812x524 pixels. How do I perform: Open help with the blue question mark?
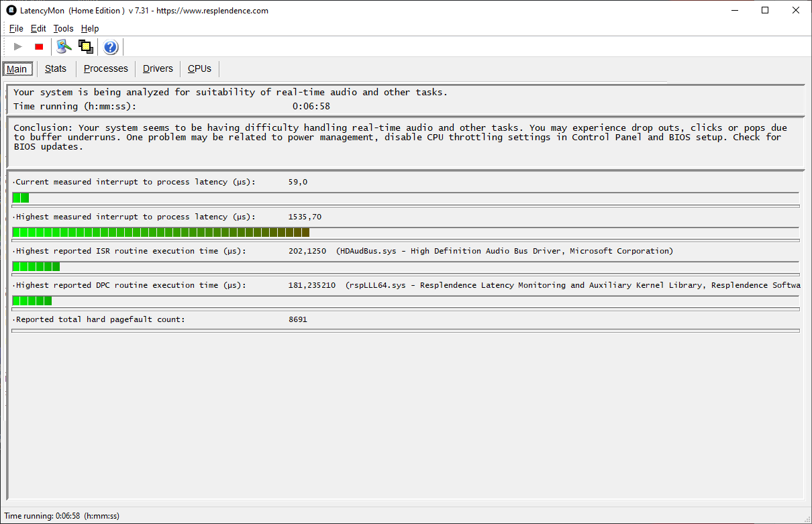click(111, 47)
